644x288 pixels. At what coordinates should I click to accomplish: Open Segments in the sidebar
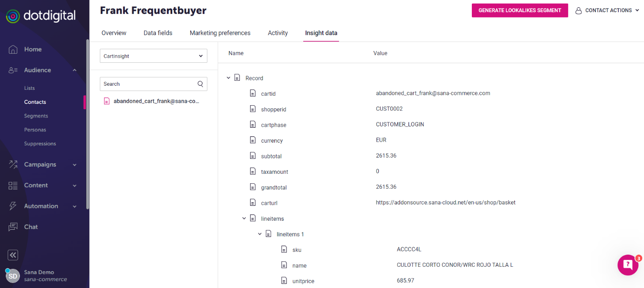36,116
